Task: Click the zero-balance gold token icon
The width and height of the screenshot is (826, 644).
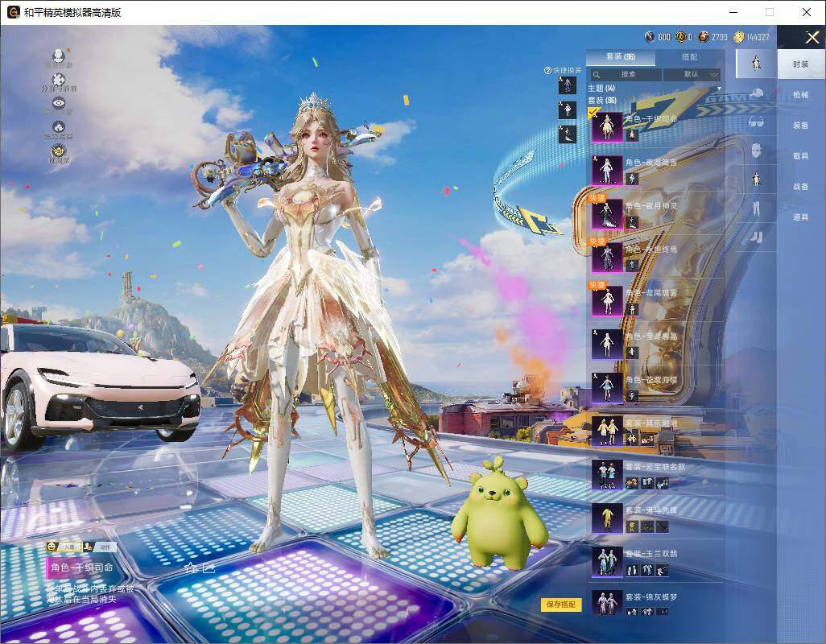Action: (x=680, y=37)
